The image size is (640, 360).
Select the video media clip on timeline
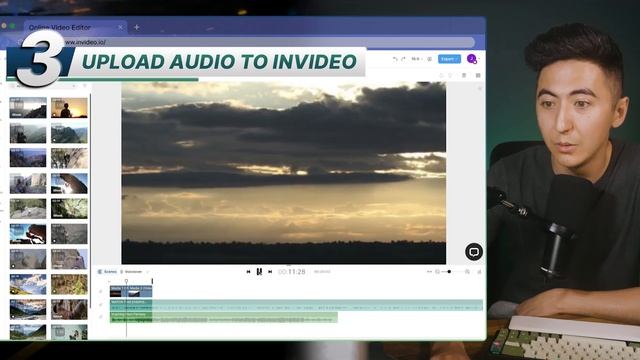point(131,291)
